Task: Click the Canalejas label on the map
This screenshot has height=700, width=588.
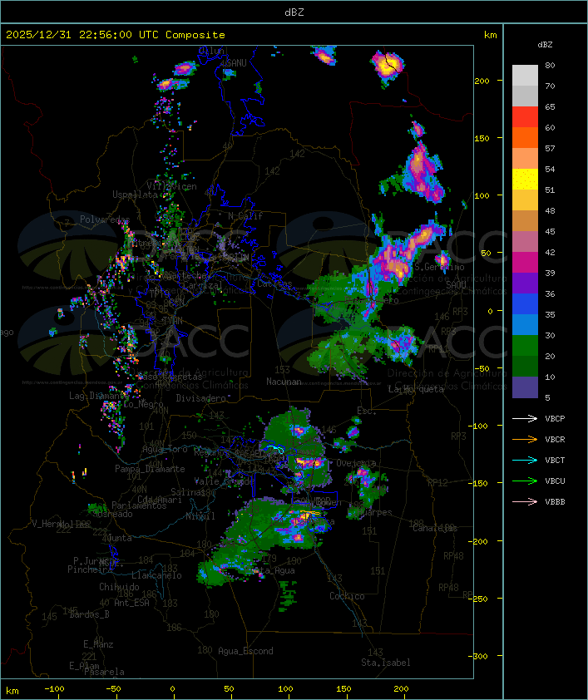Action: (435, 528)
